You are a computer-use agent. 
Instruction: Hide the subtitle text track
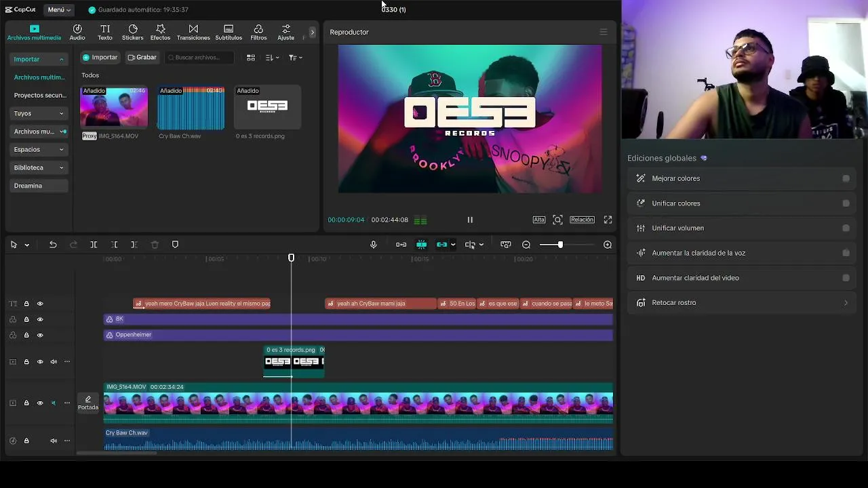pyautogui.click(x=40, y=304)
